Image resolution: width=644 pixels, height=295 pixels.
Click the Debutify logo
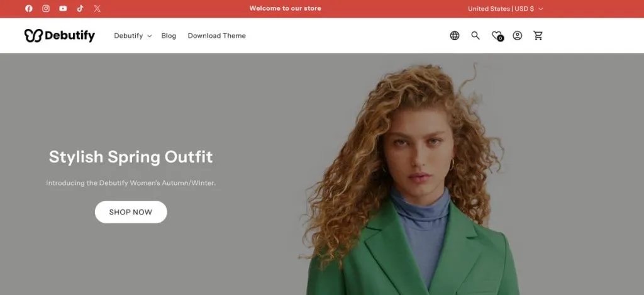click(60, 36)
